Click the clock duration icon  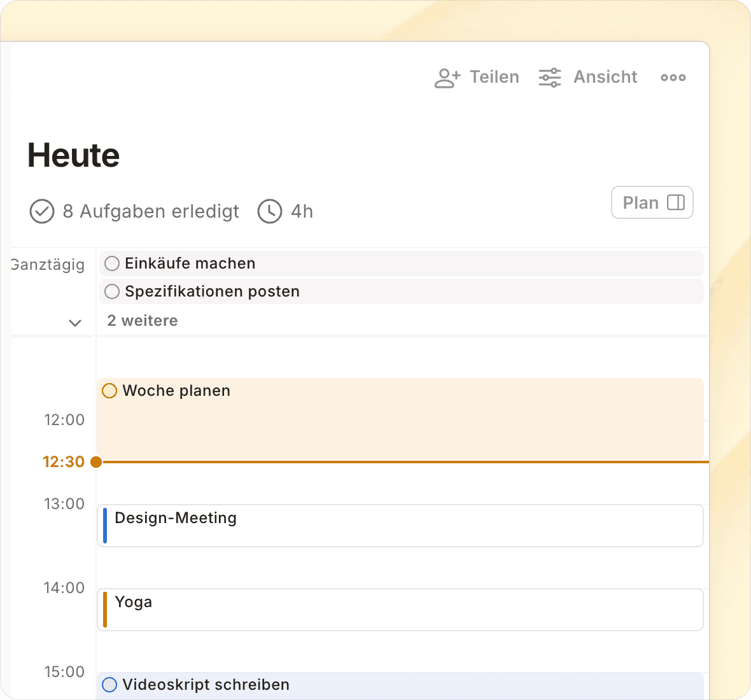270,211
